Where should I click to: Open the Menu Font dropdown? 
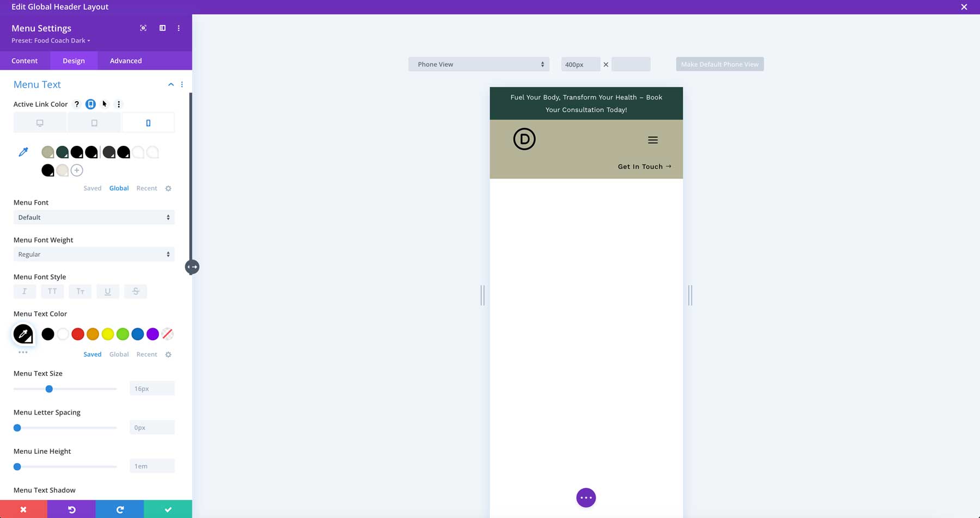pos(93,217)
